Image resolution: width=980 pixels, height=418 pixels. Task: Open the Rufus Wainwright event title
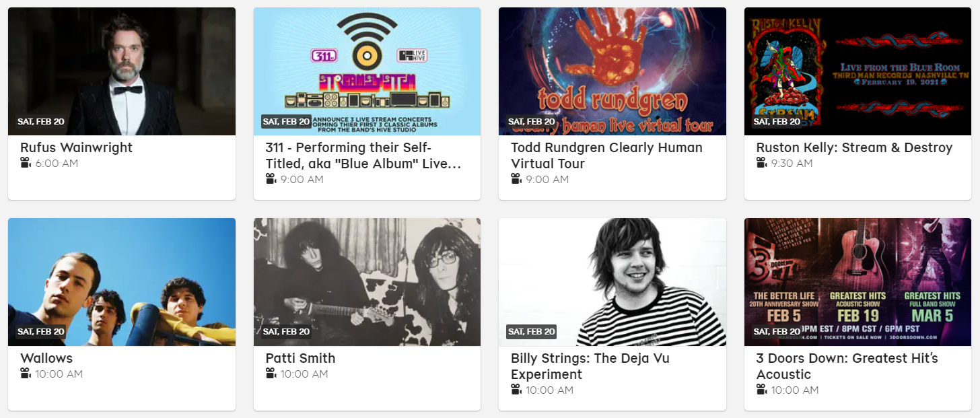[x=76, y=147]
